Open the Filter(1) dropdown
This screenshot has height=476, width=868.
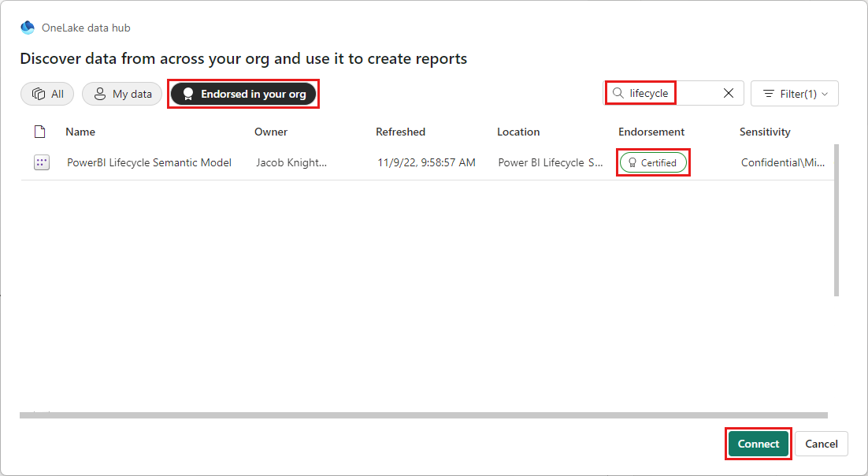click(x=795, y=93)
